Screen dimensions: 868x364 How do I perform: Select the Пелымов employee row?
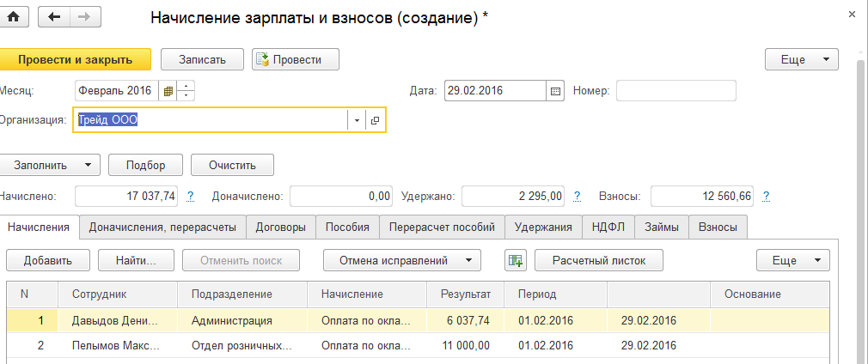click(x=117, y=346)
